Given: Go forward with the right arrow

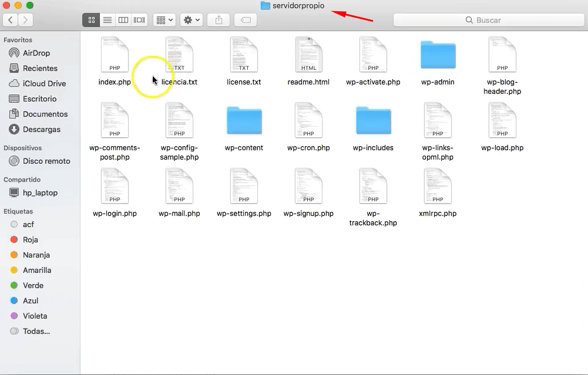Looking at the screenshot, I should click(x=25, y=20).
